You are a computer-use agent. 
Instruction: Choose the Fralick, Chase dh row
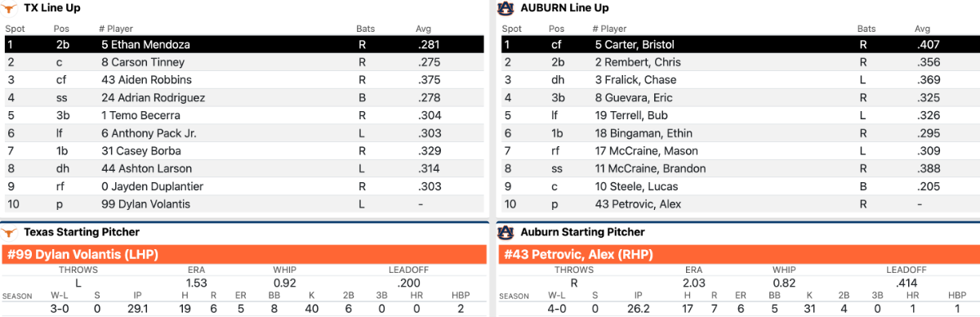(739, 80)
